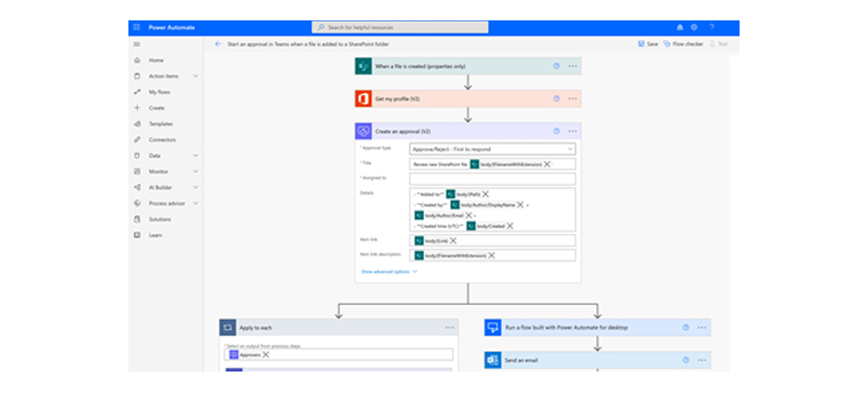
Task: Expand Show advanced options
Action: click(x=389, y=271)
